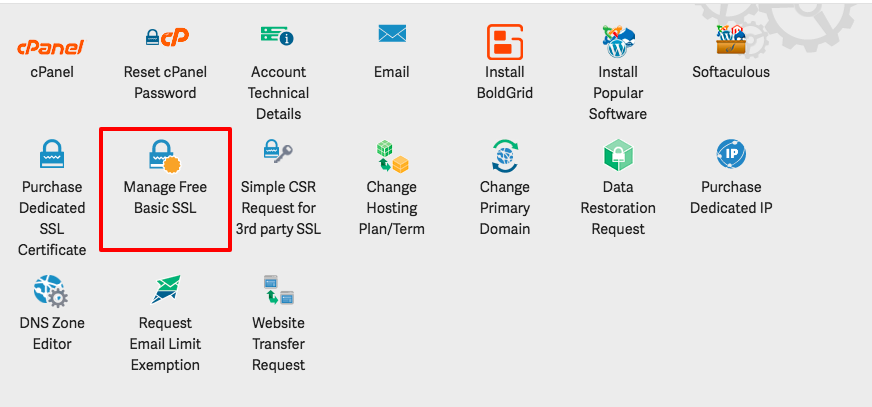The image size is (872, 407).
Task: Open the Website Transfer Request icon
Action: pyautogui.click(x=278, y=290)
